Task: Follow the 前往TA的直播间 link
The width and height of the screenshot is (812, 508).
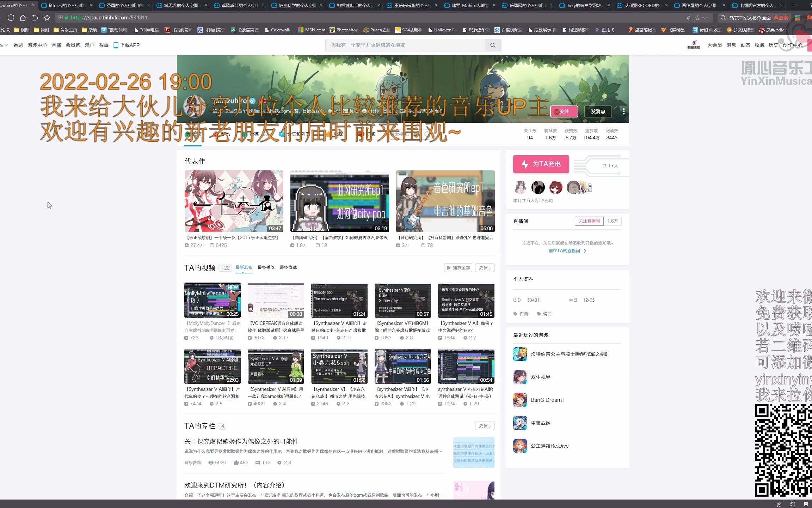Action: (x=564, y=251)
